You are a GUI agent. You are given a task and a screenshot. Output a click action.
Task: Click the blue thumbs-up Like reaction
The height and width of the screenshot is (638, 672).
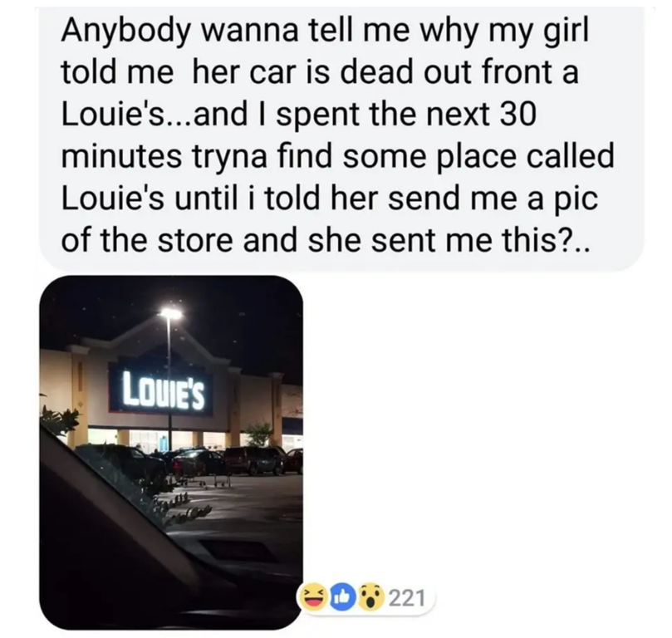pos(343,598)
